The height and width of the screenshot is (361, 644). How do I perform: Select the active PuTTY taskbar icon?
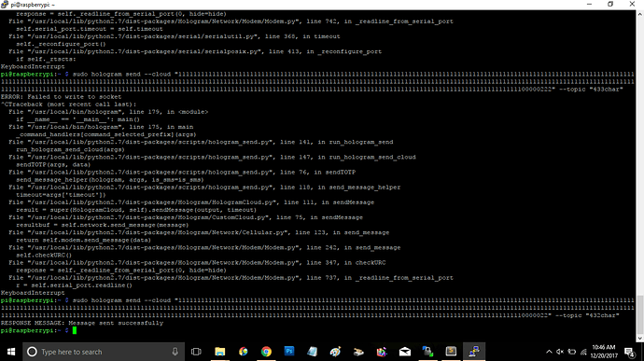[x=474, y=352]
